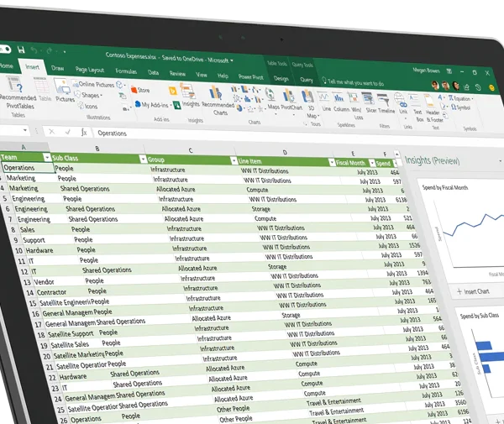Screen dimensions: 504x424
Task: Click Megan Bowen account name
Action: [x=425, y=70]
